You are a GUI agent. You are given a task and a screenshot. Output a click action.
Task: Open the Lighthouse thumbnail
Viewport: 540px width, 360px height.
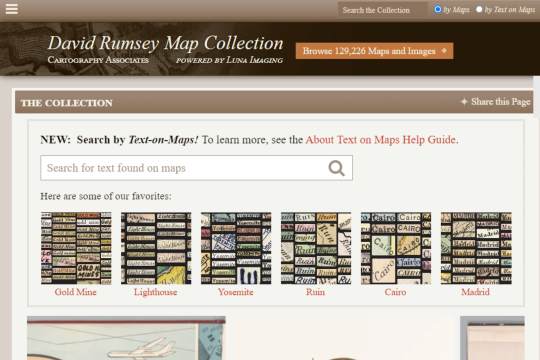[x=156, y=248]
